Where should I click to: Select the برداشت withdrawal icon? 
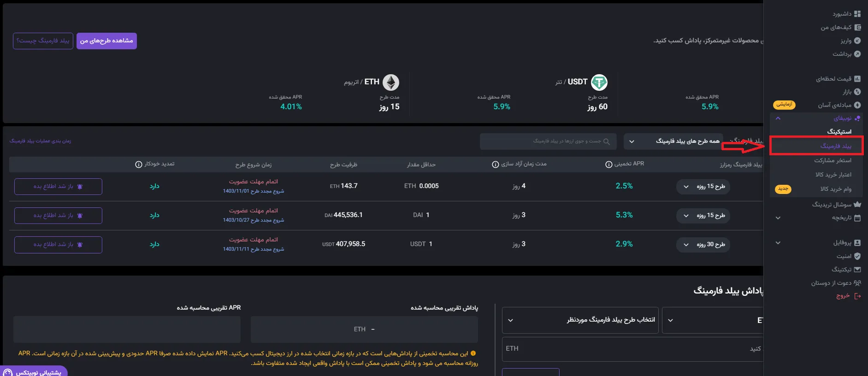click(857, 54)
